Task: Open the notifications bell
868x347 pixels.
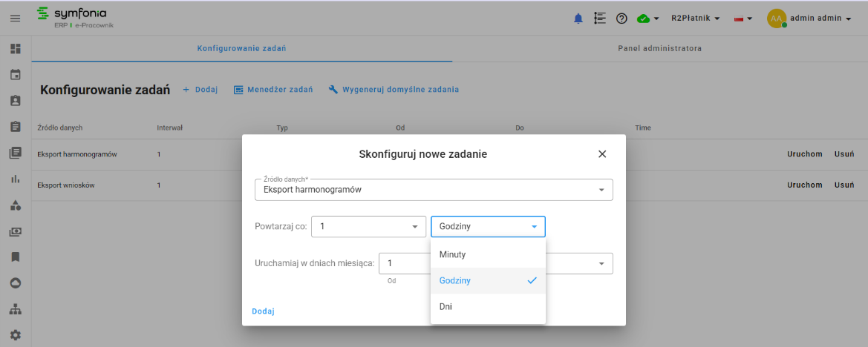Action: tap(578, 19)
